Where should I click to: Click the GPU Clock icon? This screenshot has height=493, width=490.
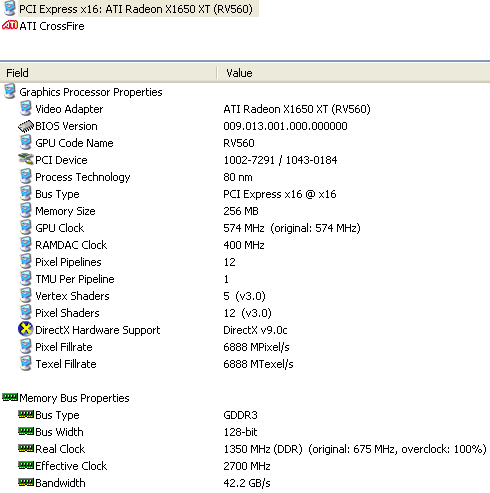(x=26, y=227)
